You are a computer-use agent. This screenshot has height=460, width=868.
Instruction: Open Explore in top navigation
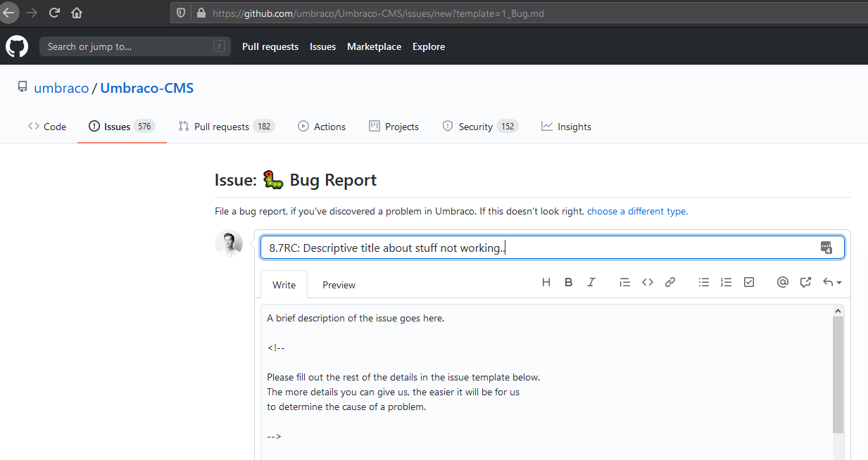pyautogui.click(x=429, y=46)
